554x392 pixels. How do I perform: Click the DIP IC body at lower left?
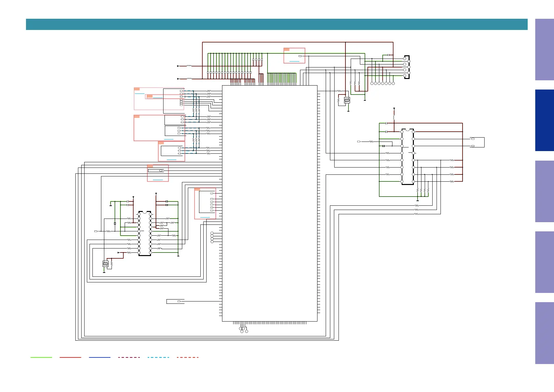pyautogui.click(x=145, y=233)
